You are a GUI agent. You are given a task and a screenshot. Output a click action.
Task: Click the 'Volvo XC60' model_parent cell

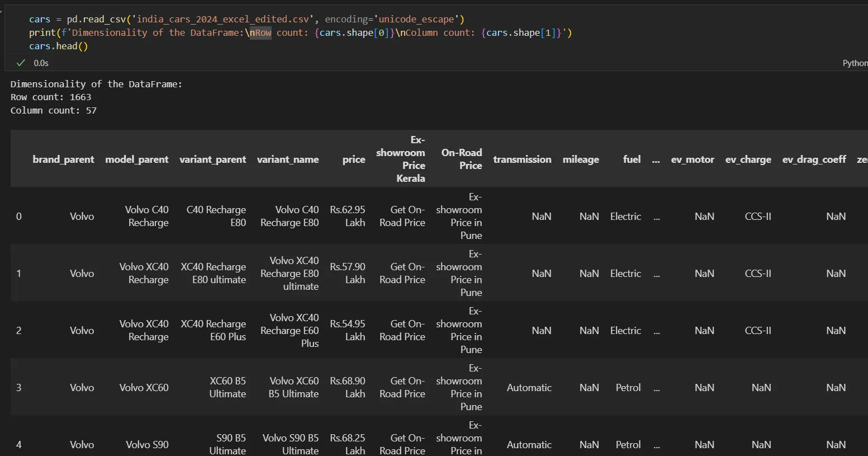click(x=144, y=387)
